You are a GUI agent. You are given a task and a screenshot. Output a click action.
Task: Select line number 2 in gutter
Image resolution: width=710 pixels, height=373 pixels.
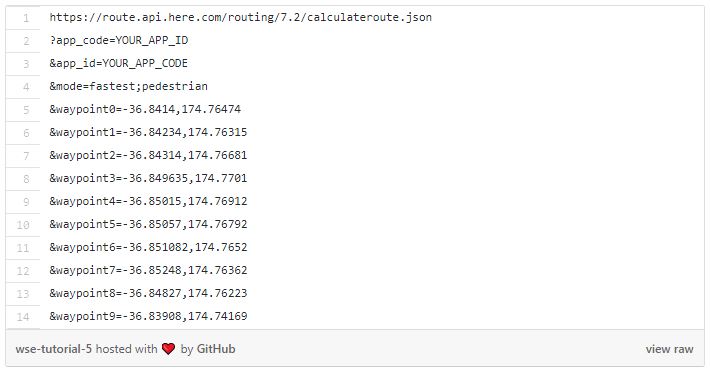[x=26, y=41]
